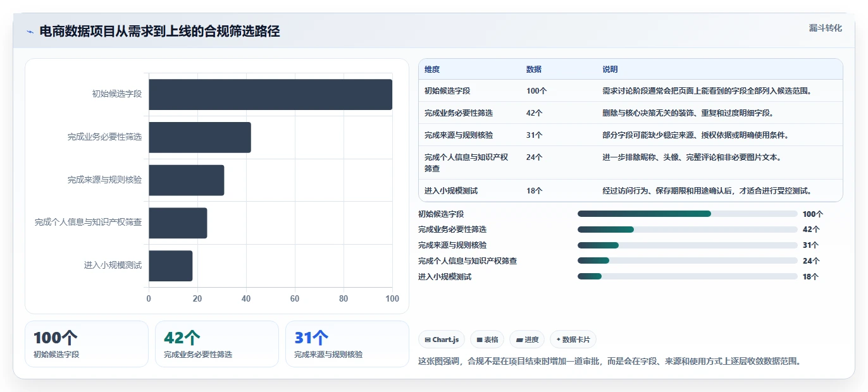Click the 24个 value in the table's 数据 column
The height and width of the screenshot is (392, 868).
(535, 157)
